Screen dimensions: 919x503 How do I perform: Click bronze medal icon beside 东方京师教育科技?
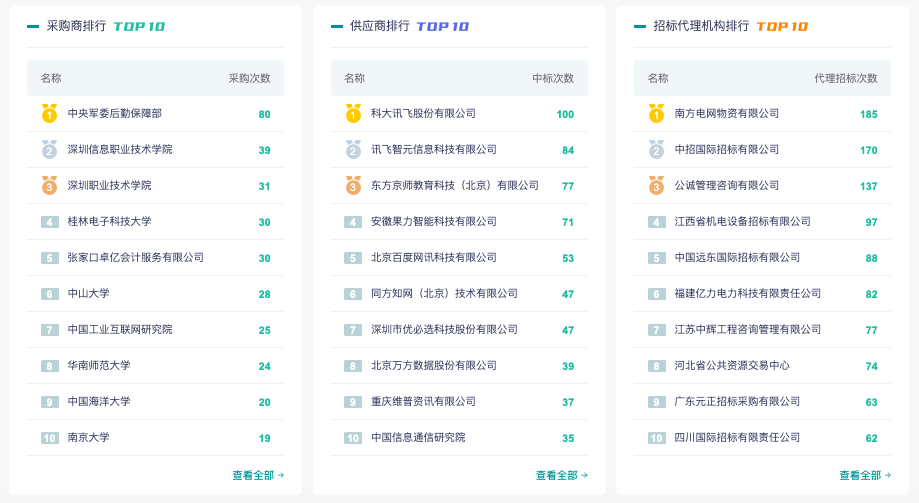(353, 185)
